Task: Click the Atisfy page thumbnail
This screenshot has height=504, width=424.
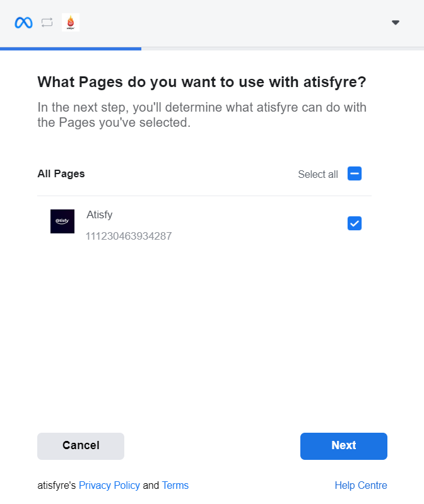Action: coord(62,221)
